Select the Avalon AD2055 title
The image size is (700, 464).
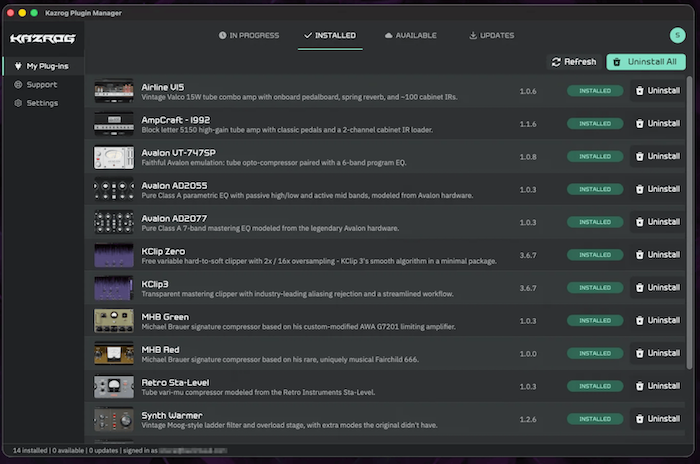click(174, 186)
